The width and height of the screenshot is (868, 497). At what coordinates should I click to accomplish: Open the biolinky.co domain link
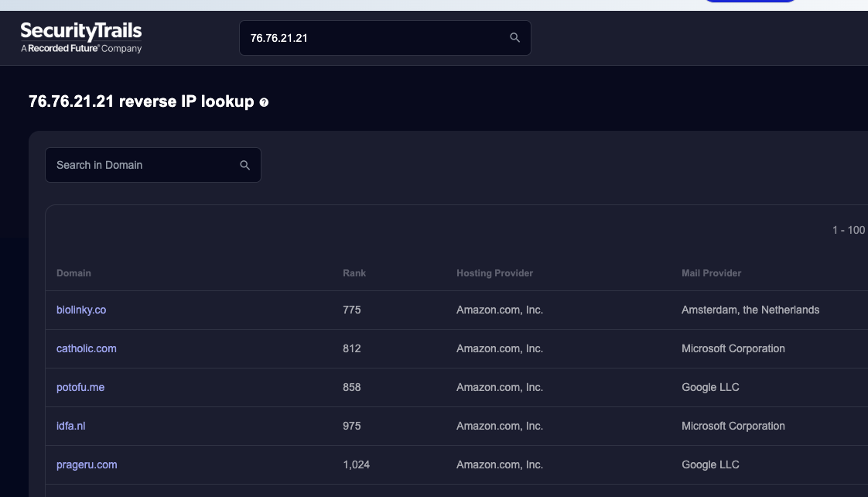(x=81, y=310)
